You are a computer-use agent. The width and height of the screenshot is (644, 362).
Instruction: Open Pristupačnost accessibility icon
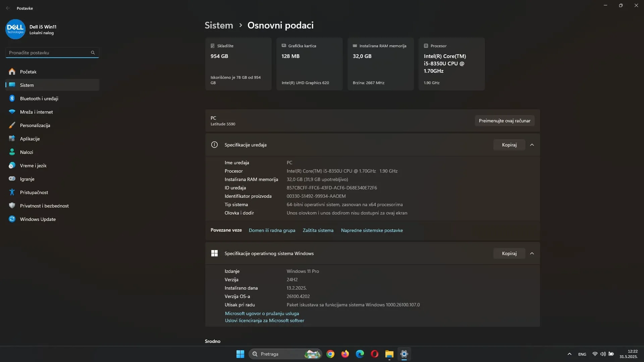pos(12,192)
